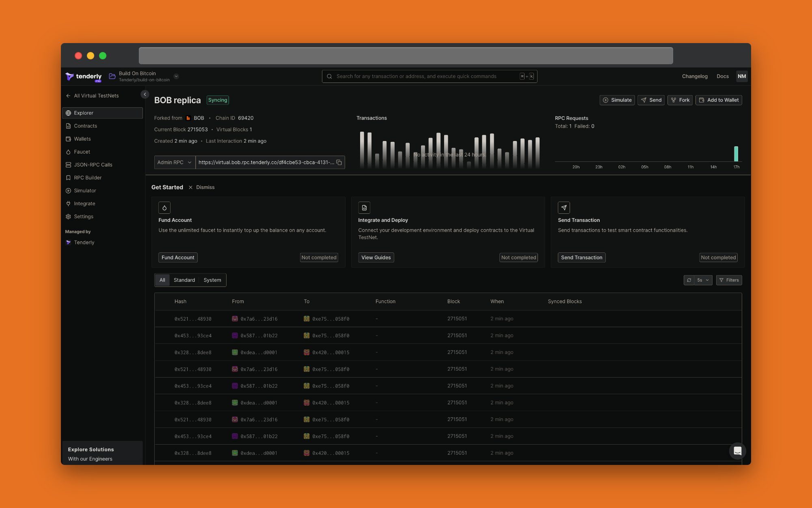Collapse the sidebar with chevron icon
This screenshot has height=508, width=812.
[145, 94]
